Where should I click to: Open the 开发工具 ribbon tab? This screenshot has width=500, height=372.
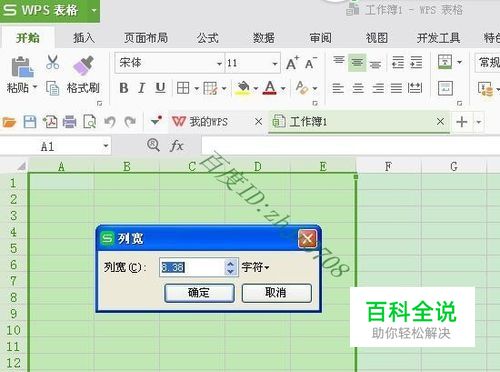point(438,38)
